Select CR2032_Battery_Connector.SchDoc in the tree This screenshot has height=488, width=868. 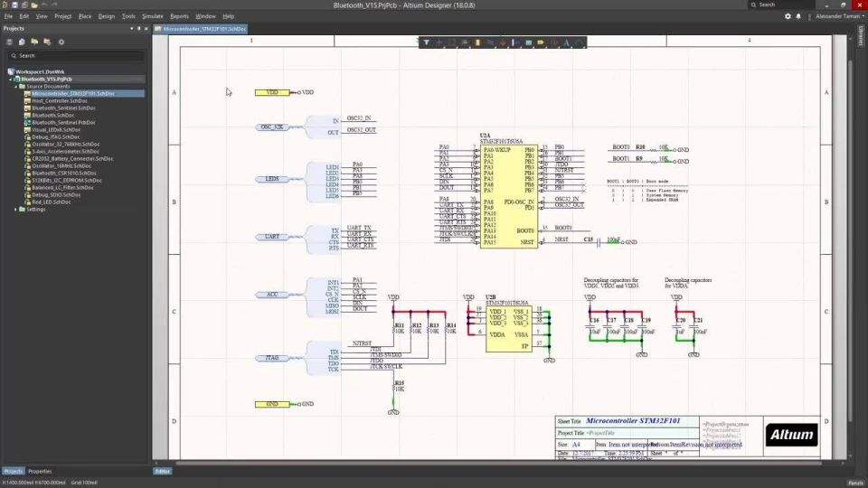[72, 158]
